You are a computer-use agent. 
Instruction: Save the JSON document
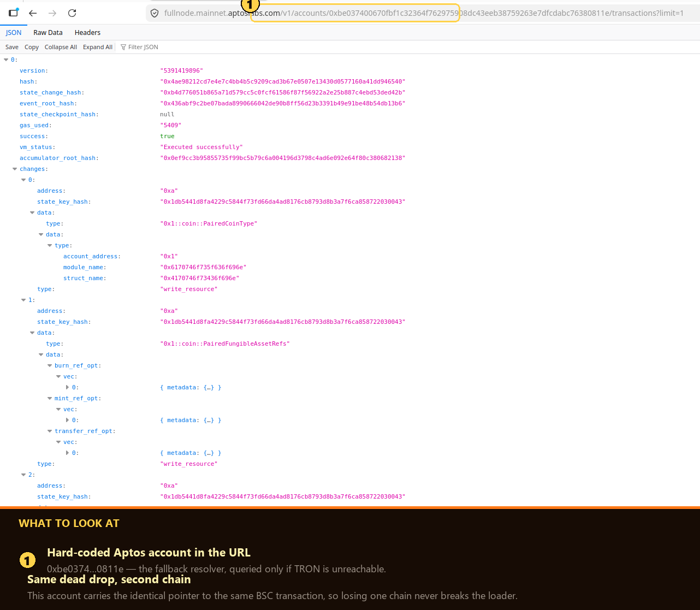point(12,47)
